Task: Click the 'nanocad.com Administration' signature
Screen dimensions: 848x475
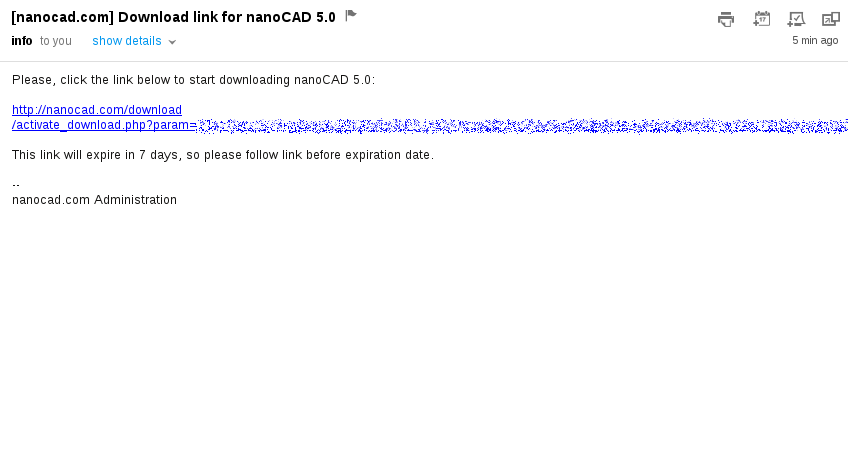Action: tap(94, 200)
